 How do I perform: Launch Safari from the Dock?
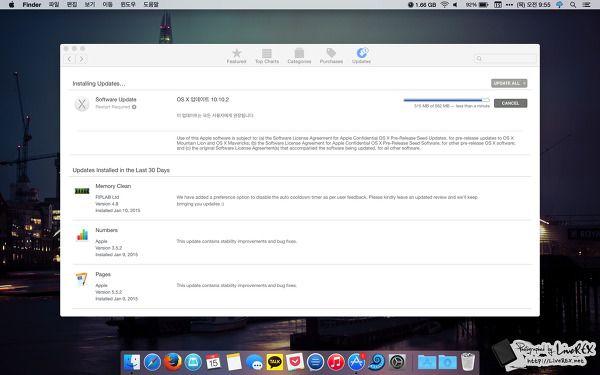(152, 362)
